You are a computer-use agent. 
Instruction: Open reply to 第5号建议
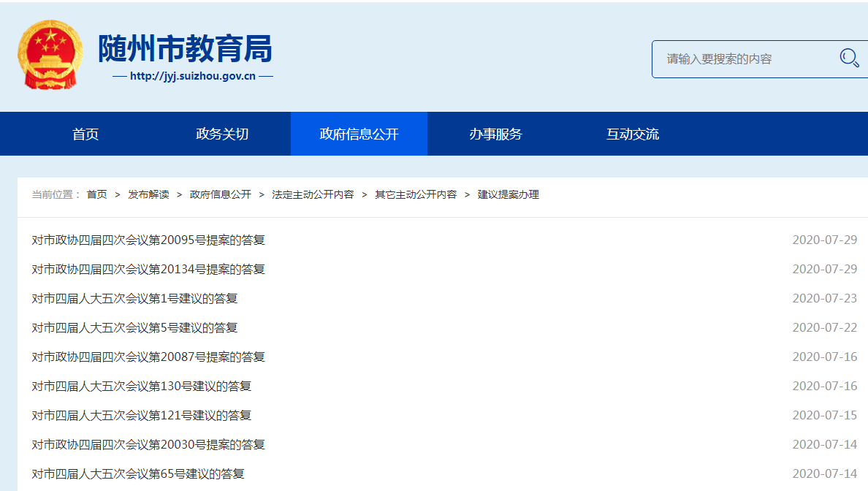(x=134, y=327)
